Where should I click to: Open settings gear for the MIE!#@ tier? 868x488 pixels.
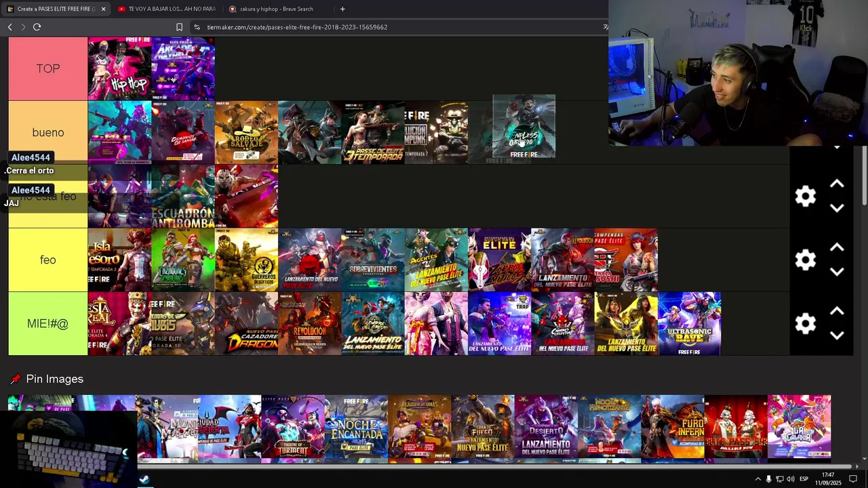click(x=805, y=323)
